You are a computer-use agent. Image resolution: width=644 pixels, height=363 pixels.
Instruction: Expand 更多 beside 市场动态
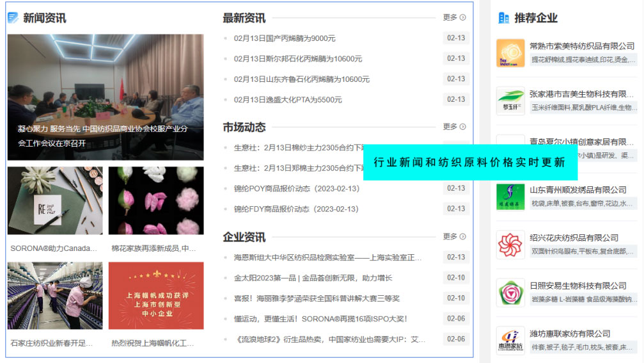tap(454, 127)
